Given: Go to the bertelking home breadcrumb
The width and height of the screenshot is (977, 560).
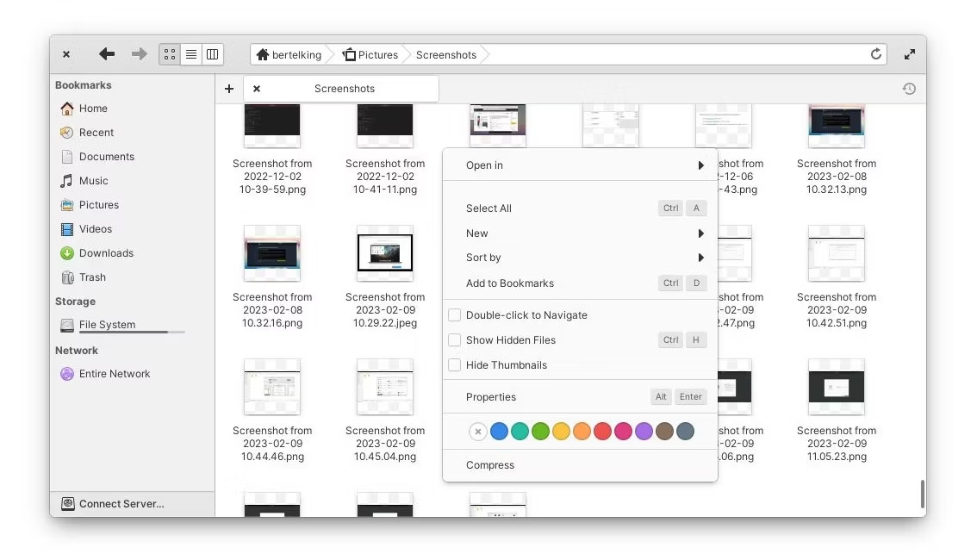Looking at the screenshot, I should click(x=289, y=55).
